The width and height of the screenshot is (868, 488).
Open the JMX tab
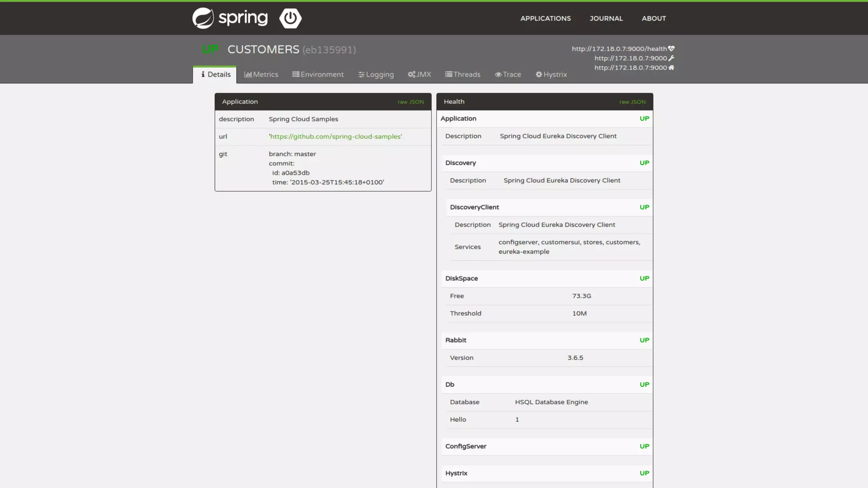(x=419, y=75)
